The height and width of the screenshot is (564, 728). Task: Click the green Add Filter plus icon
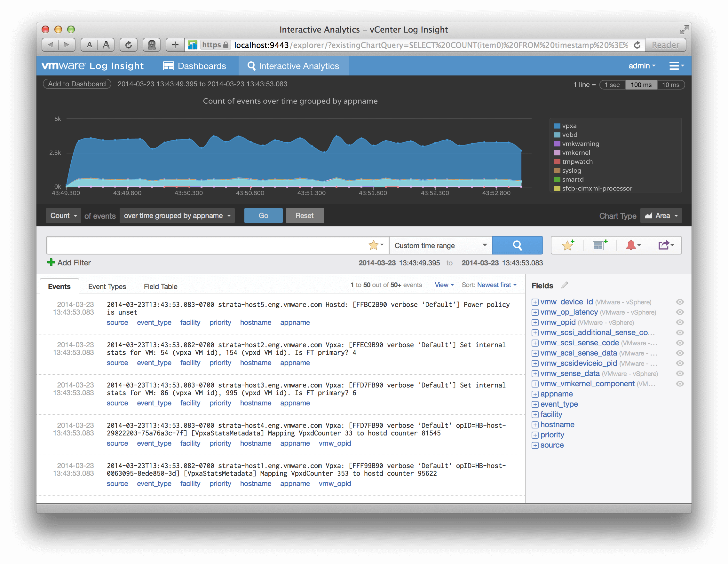click(51, 263)
